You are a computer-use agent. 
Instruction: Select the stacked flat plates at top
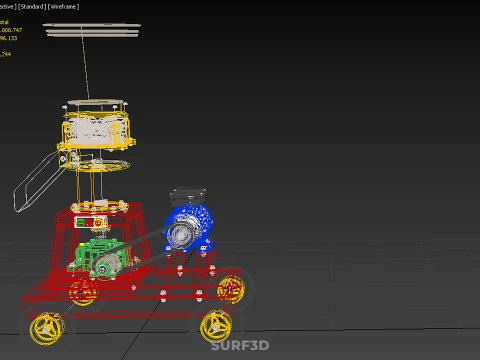click(92, 30)
